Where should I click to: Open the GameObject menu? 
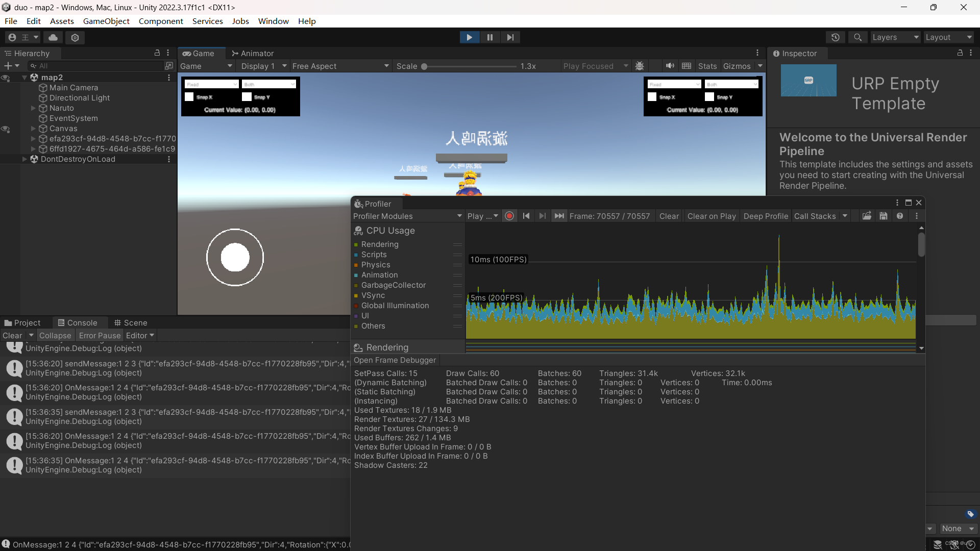pyautogui.click(x=106, y=21)
